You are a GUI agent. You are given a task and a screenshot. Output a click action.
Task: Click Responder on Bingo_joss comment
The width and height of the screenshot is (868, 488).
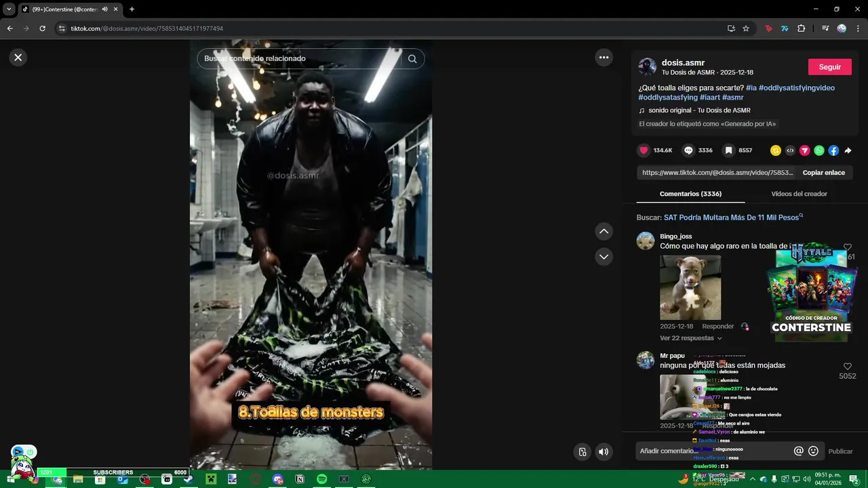point(717,327)
